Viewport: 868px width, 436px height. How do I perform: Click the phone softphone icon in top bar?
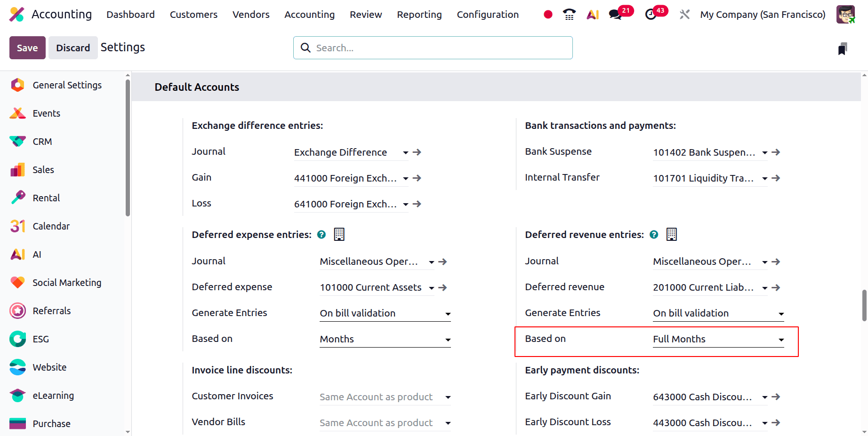pyautogui.click(x=569, y=15)
